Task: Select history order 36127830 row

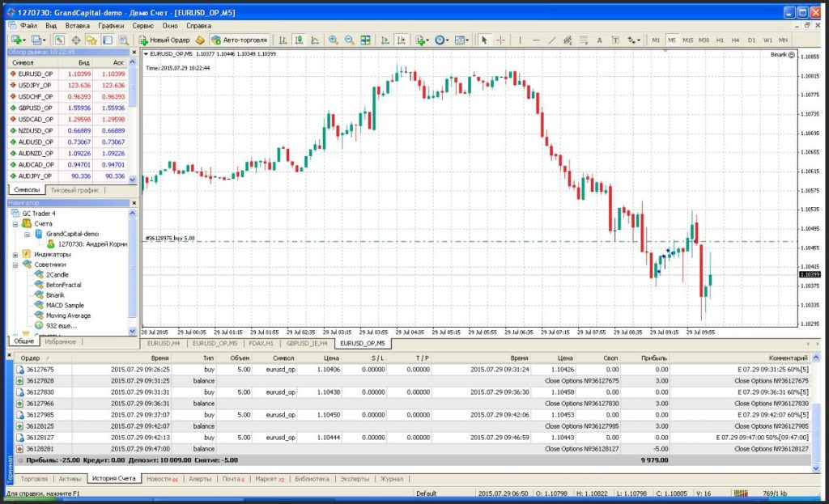Action: click(414, 392)
